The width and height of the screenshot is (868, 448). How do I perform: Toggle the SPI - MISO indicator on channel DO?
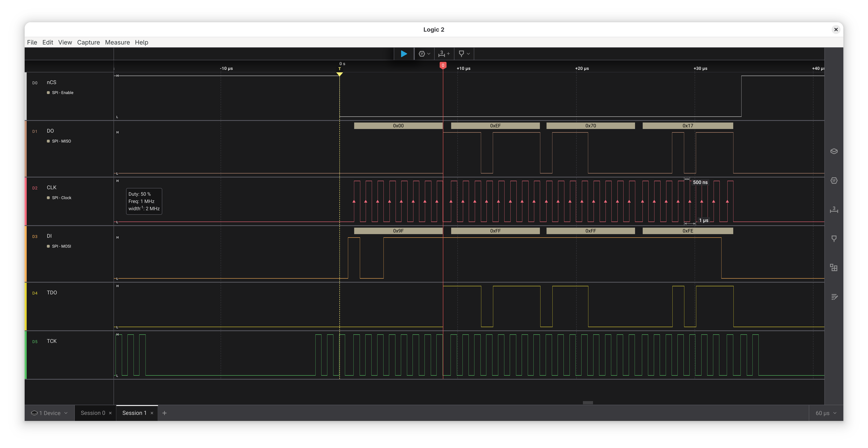tap(48, 141)
